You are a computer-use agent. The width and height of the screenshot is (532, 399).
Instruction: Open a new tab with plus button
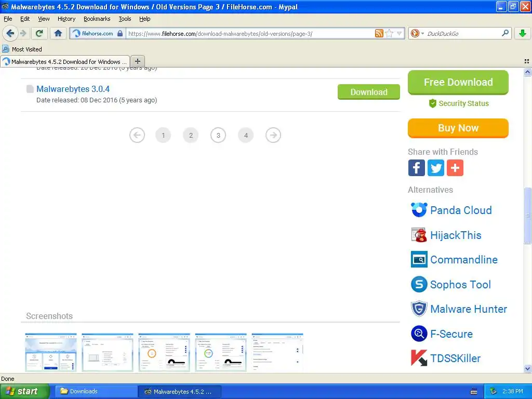(137, 61)
